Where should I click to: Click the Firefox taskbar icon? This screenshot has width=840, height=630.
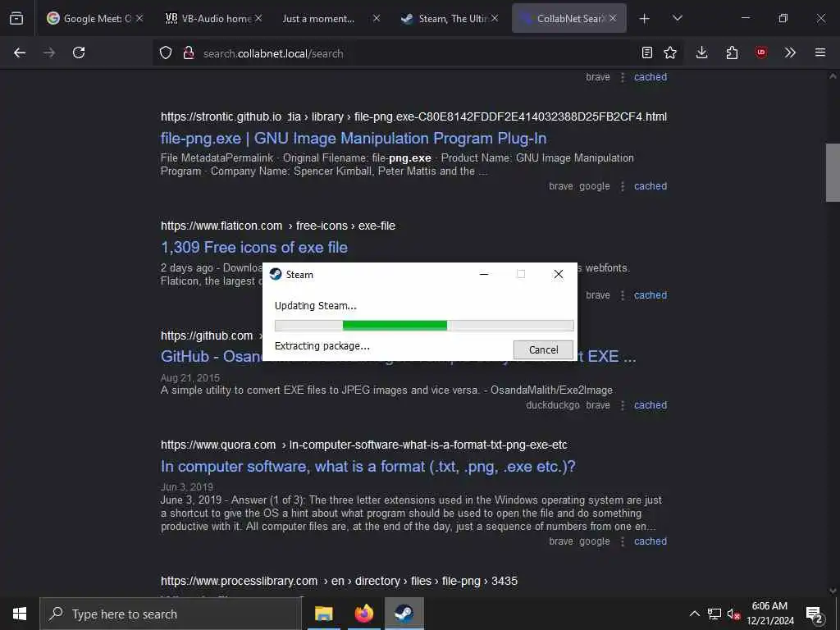[363, 614]
